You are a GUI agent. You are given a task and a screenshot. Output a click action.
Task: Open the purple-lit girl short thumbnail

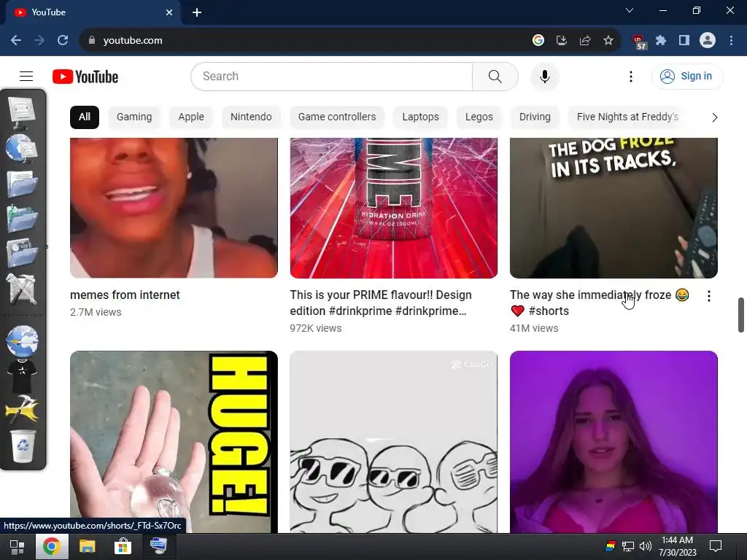pos(614,442)
